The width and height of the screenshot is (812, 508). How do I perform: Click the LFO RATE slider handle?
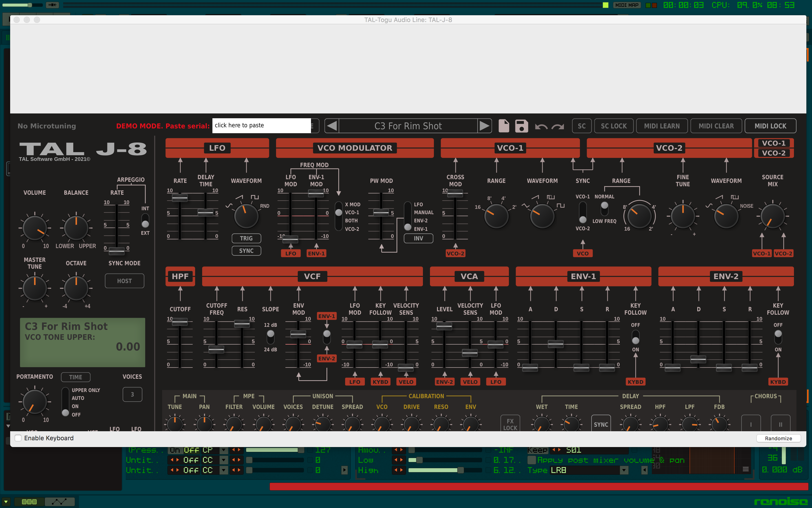(180, 198)
